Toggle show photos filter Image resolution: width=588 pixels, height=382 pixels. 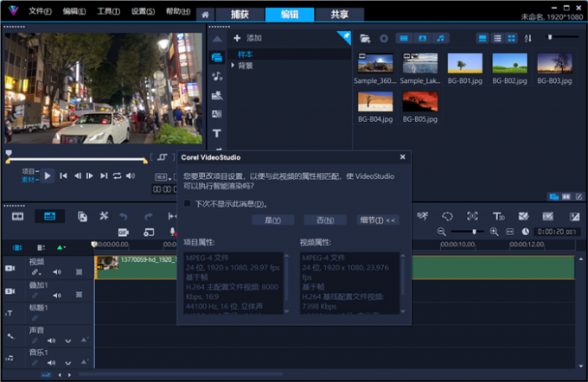(x=422, y=38)
